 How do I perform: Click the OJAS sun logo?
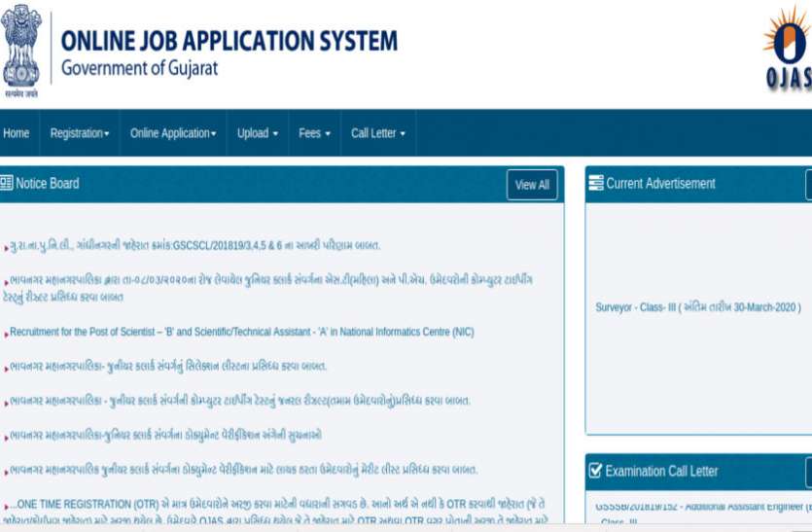tap(788, 49)
